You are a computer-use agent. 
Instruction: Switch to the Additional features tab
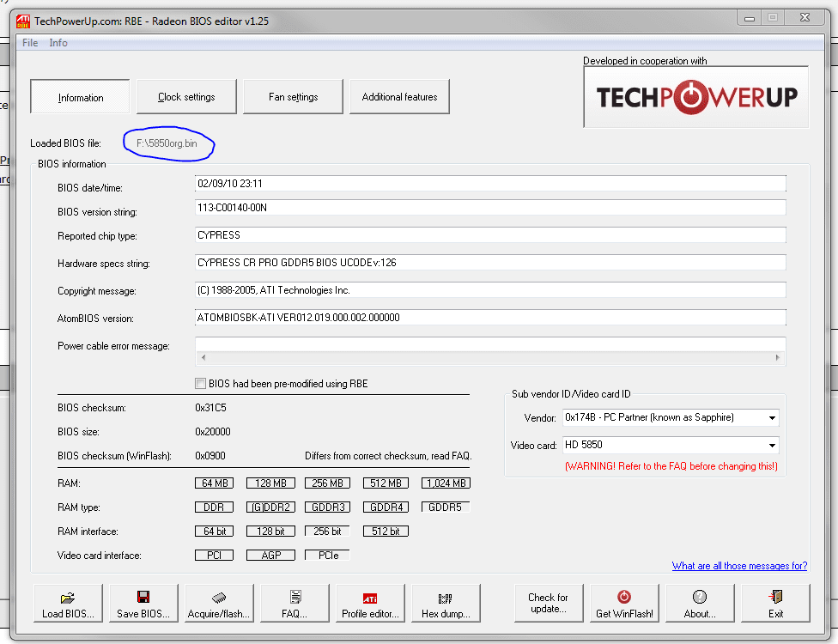[399, 97]
